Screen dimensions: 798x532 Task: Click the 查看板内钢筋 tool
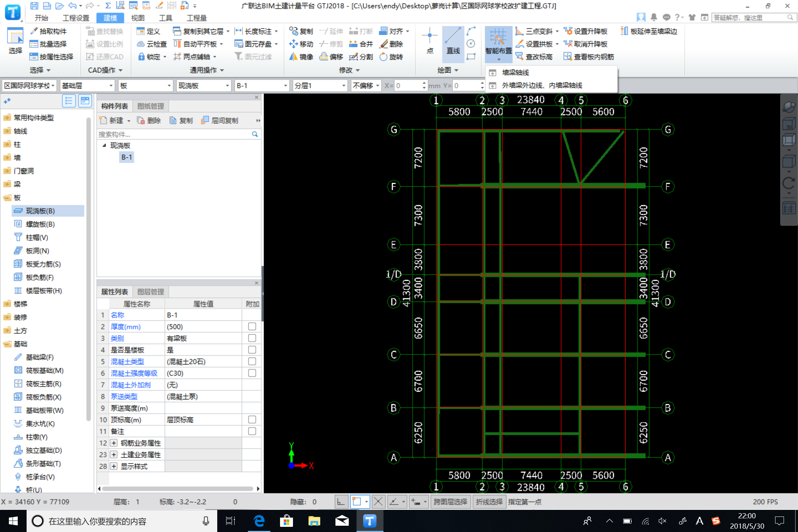[589, 57]
